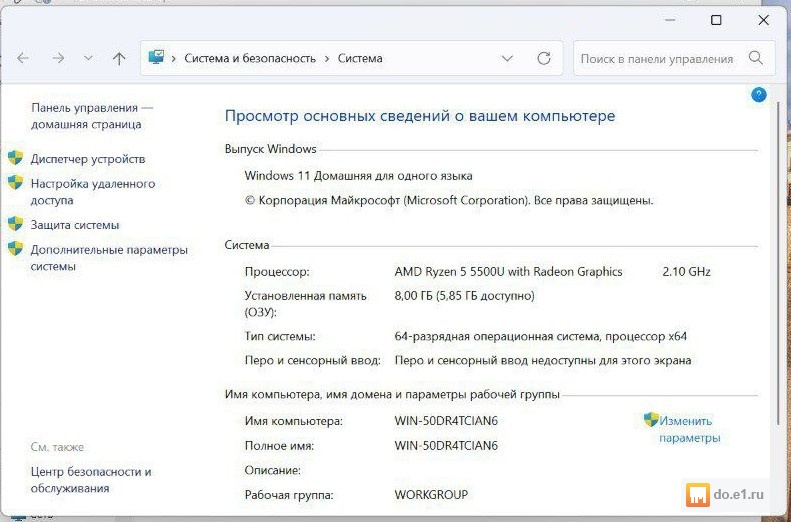Open 'Диспетчер устройств' link
This screenshot has height=522, width=791.
coord(88,159)
